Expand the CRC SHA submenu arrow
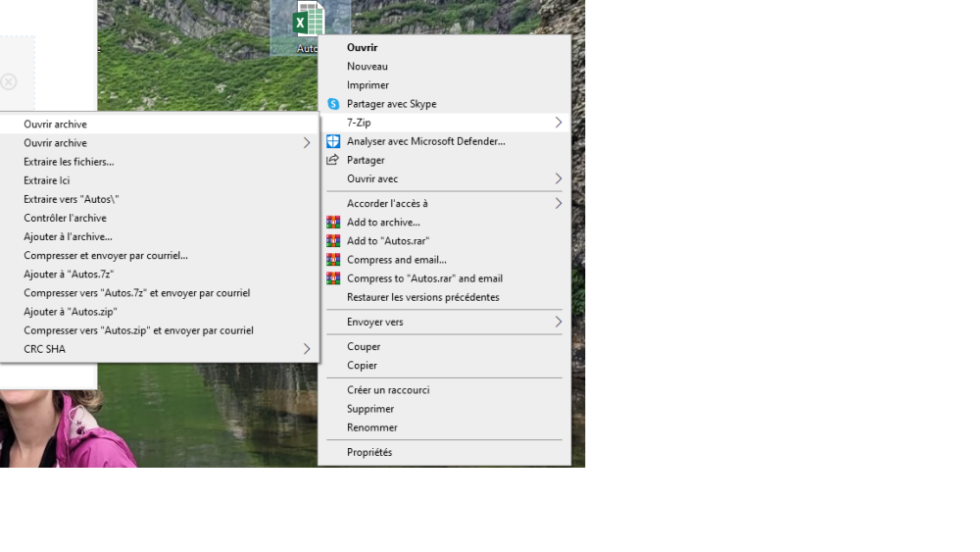Image resolution: width=980 pixels, height=552 pixels. (x=306, y=349)
